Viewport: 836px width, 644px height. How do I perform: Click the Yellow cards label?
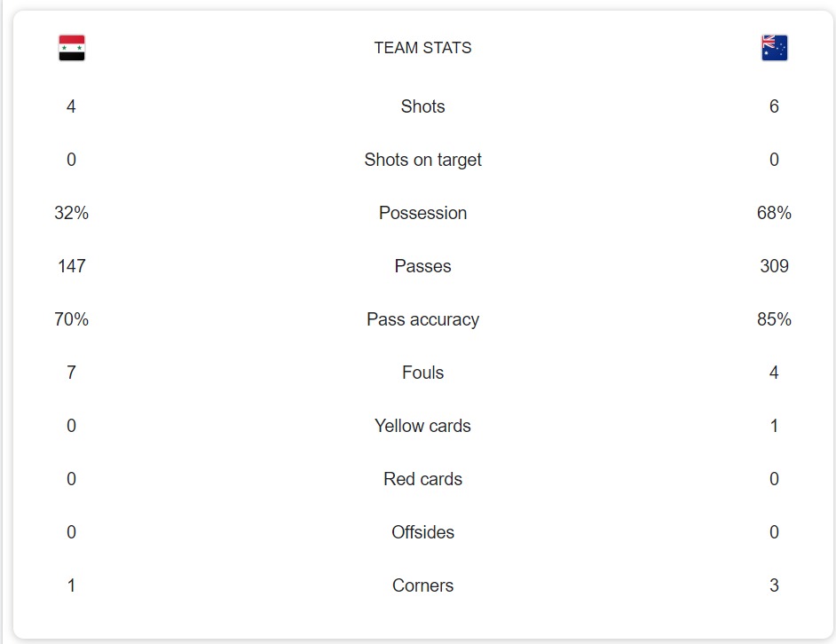tap(422, 426)
